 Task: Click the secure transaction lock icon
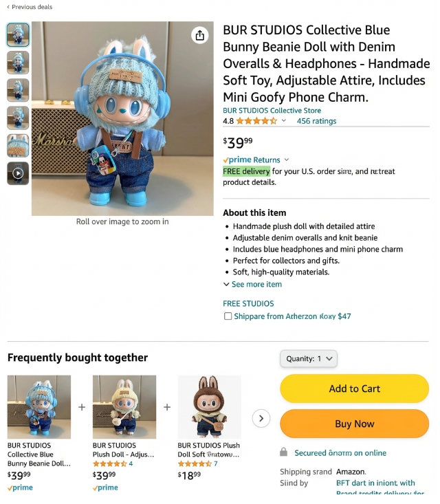coord(283,452)
